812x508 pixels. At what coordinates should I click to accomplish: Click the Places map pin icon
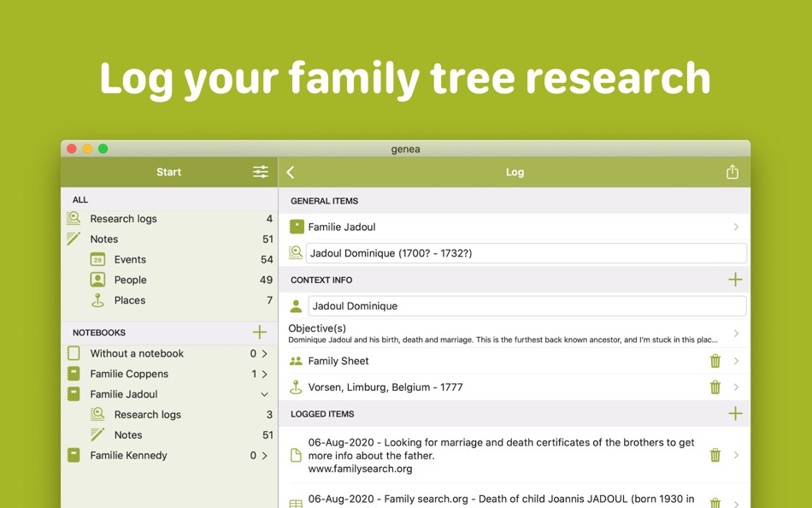tap(98, 300)
